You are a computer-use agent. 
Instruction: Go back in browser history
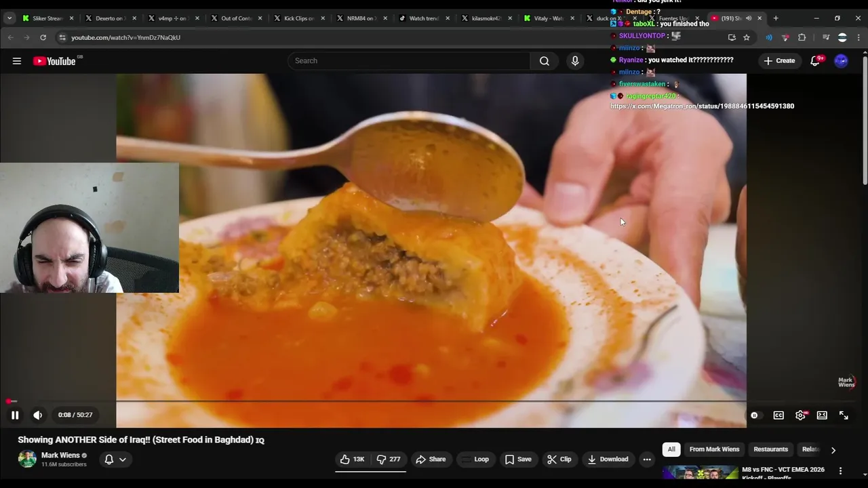(x=11, y=37)
